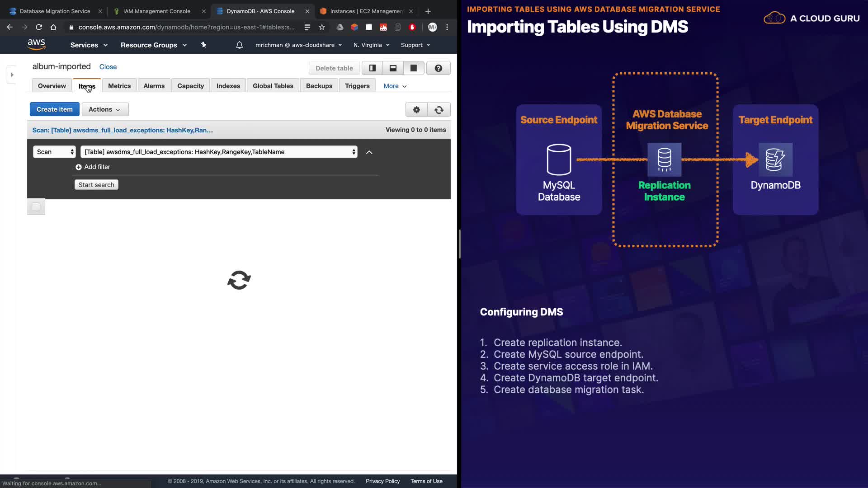Click the Create item button

[x=54, y=109]
